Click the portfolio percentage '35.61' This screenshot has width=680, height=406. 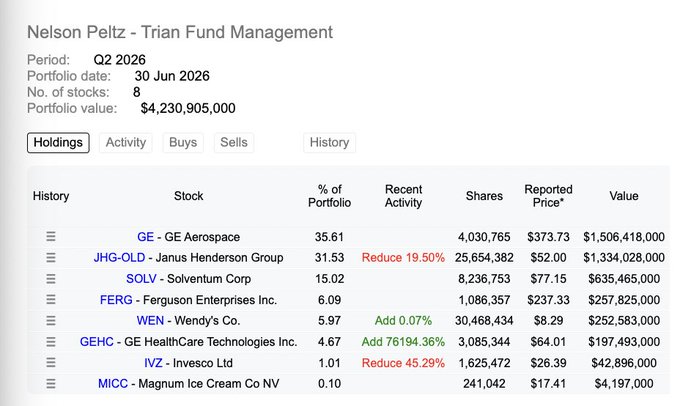click(x=329, y=237)
